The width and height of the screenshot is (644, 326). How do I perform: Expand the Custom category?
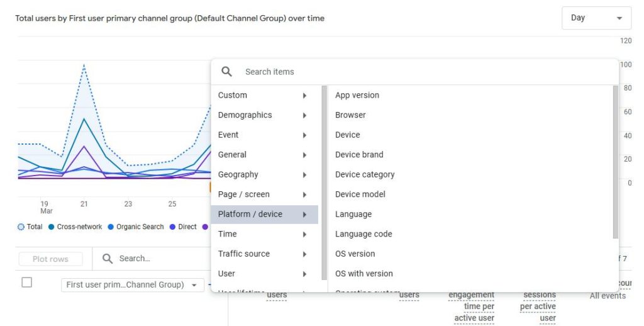tap(265, 96)
